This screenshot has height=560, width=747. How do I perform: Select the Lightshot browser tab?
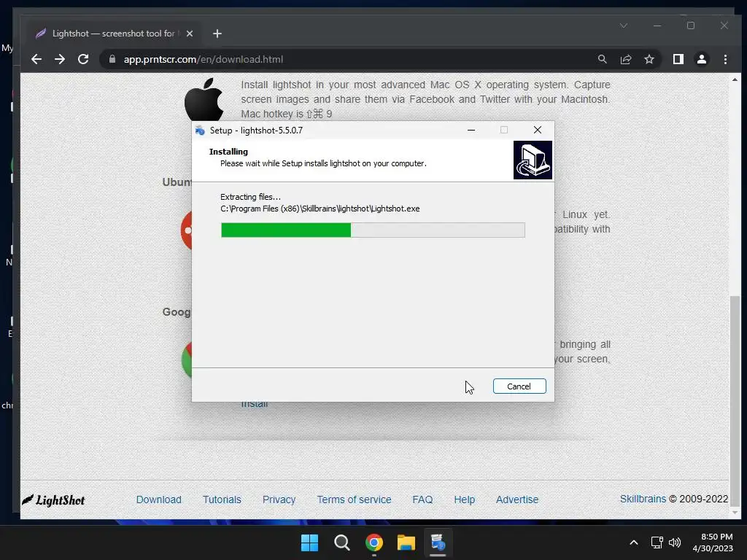point(113,34)
